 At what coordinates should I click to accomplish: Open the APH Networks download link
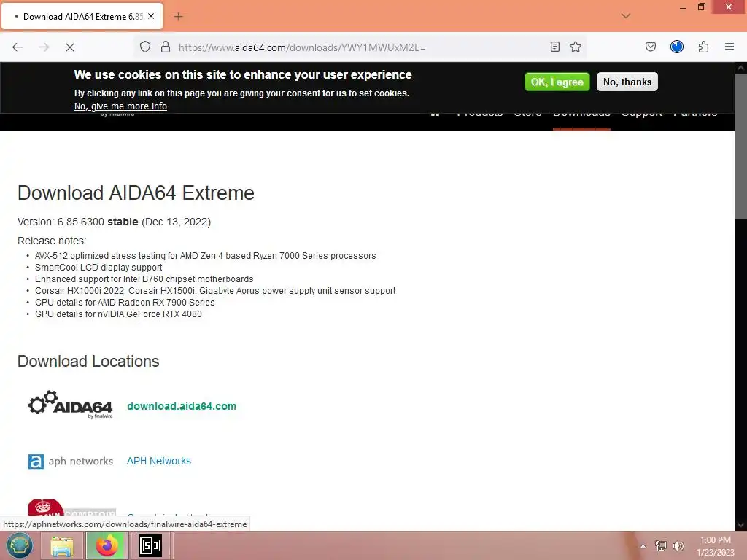point(158,461)
